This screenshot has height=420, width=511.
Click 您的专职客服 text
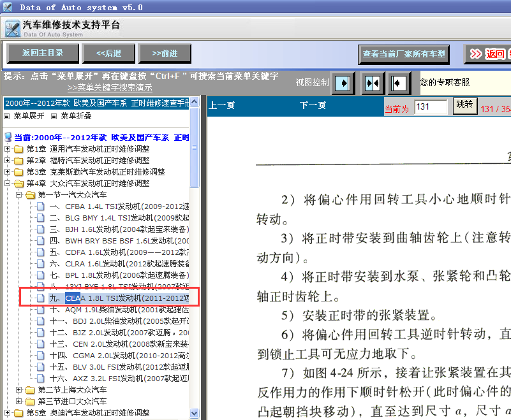tap(445, 82)
